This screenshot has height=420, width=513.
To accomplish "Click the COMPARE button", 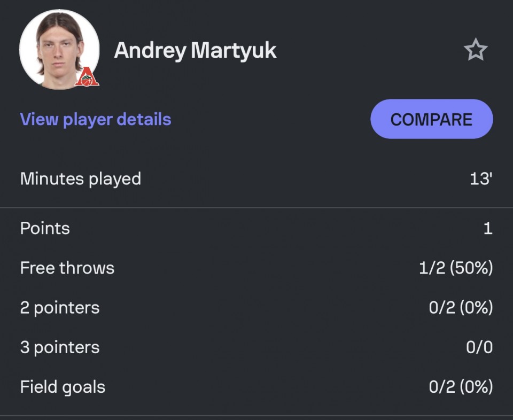I will tap(432, 119).
